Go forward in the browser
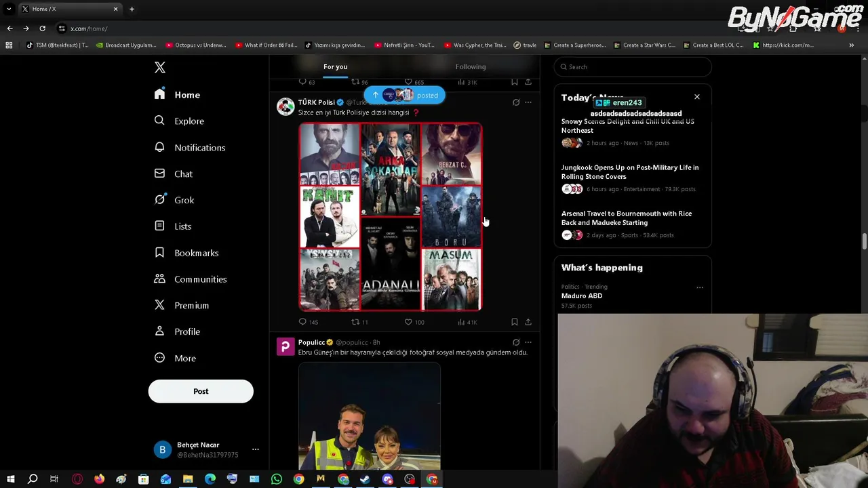Image resolution: width=868 pixels, height=488 pixels. pyautogui.click(x=26, y=28)
